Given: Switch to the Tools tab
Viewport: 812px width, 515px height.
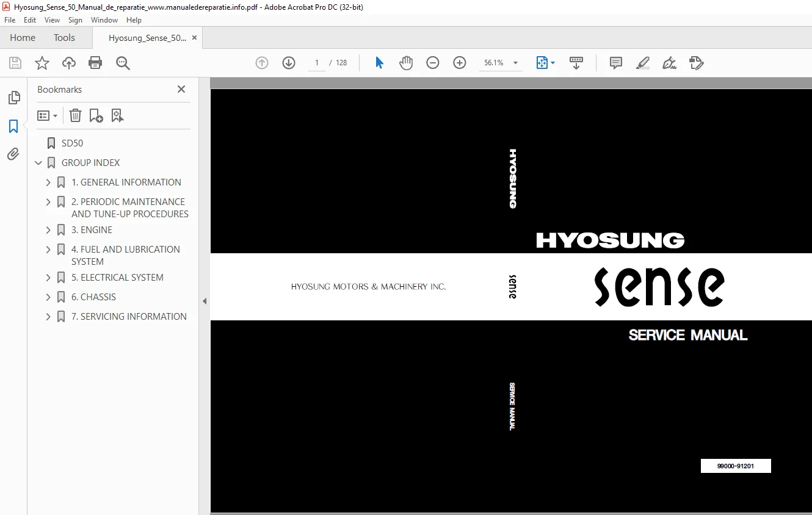Looking at the screenshot, I should (64, 38).
